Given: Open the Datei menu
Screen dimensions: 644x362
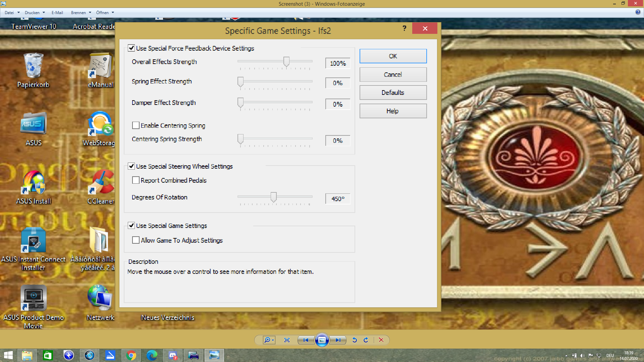Looking at the screenshot, I should [x=12, y=13].
